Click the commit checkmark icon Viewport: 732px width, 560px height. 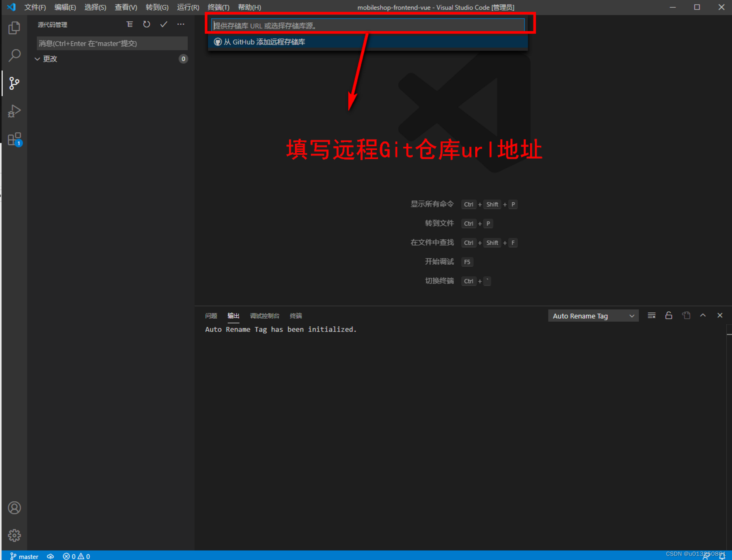point(164,25)
